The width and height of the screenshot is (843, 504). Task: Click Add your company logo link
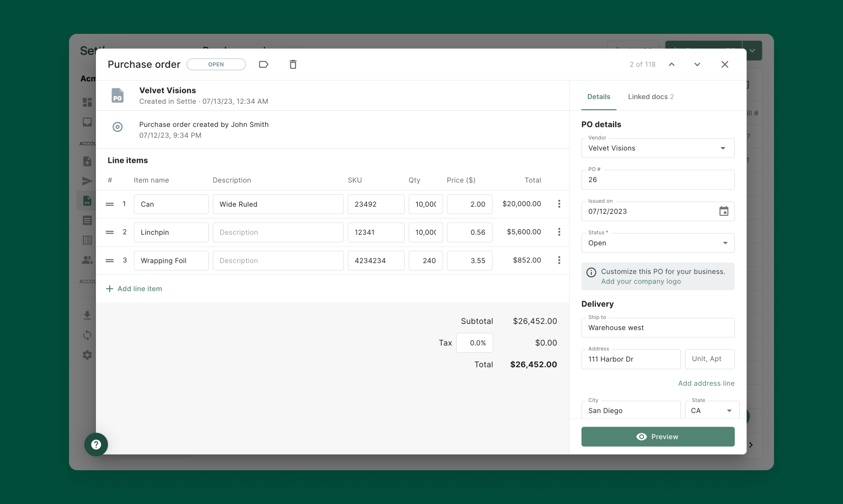coord(641,282)
